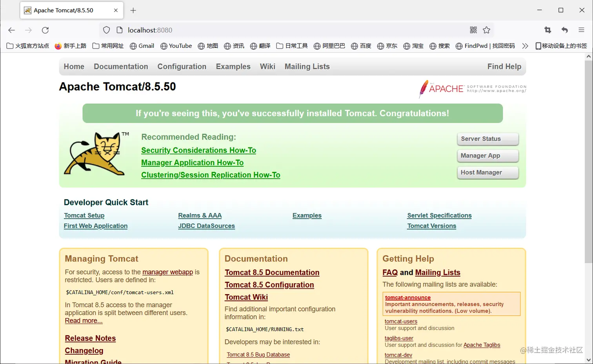
Task: Bookmark this page with the star icon
Action: click(487, 30)
